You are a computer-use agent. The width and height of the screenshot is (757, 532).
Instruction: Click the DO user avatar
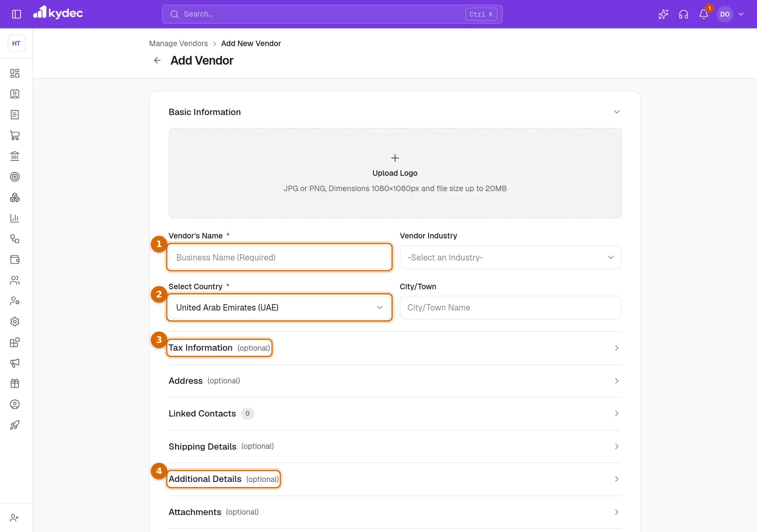coord(725,14)
